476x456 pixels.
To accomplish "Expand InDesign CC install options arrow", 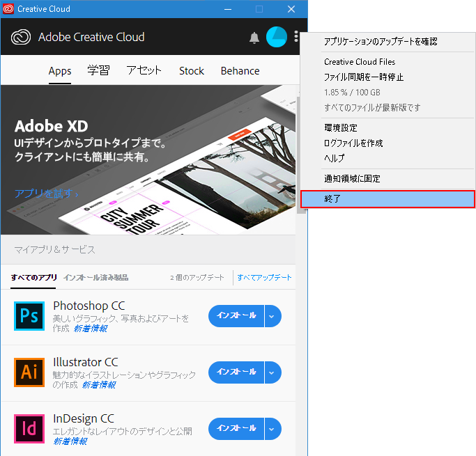I will click(x=272, y=429).
